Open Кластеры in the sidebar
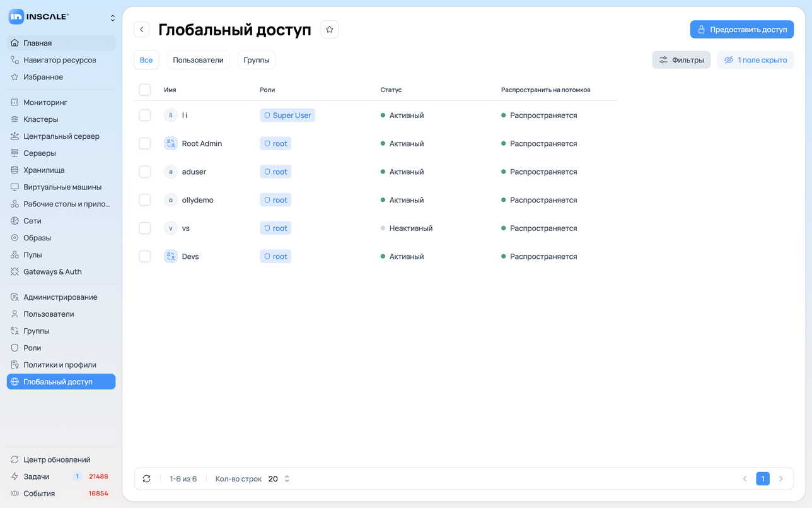 [61, 119]
